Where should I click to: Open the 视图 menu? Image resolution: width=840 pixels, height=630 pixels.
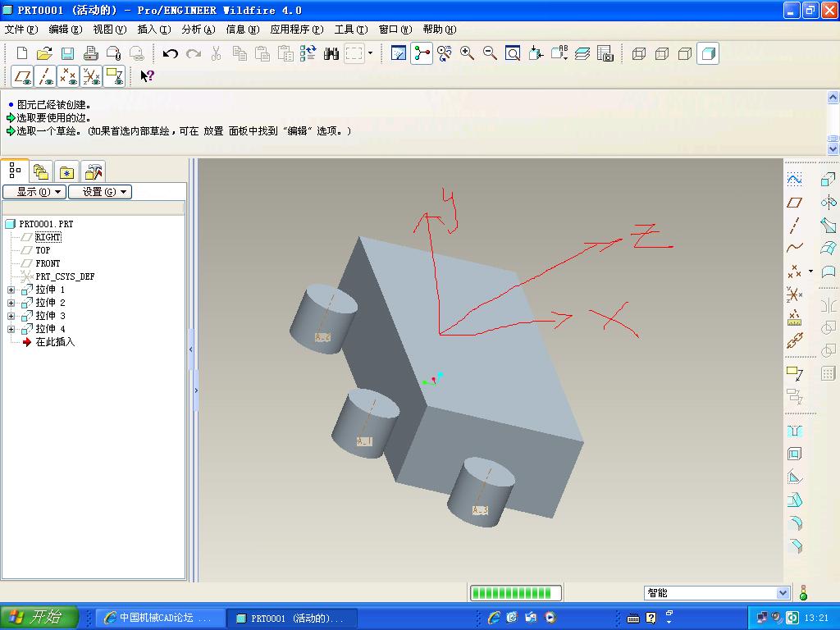click(109, 30)
